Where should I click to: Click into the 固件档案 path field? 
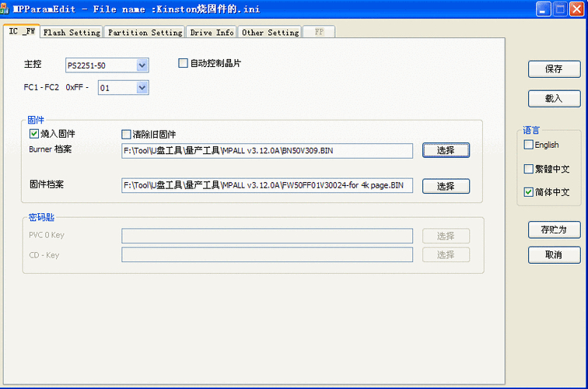(267, 185)
